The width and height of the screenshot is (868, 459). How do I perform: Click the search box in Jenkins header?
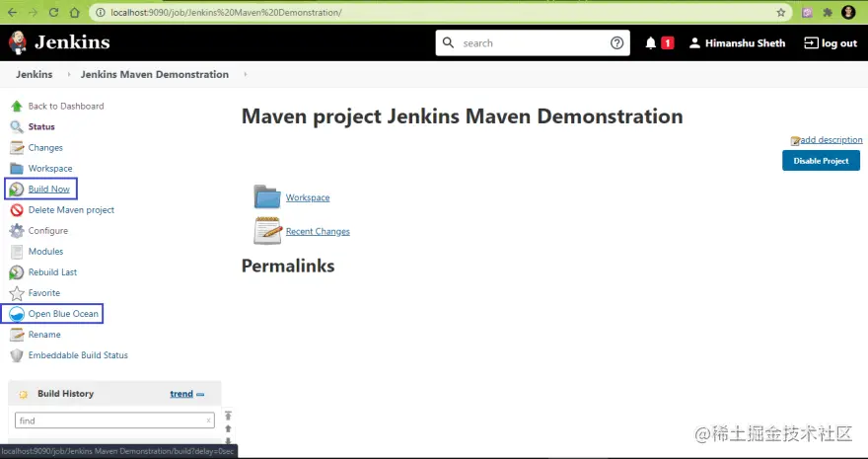[533, 42]
